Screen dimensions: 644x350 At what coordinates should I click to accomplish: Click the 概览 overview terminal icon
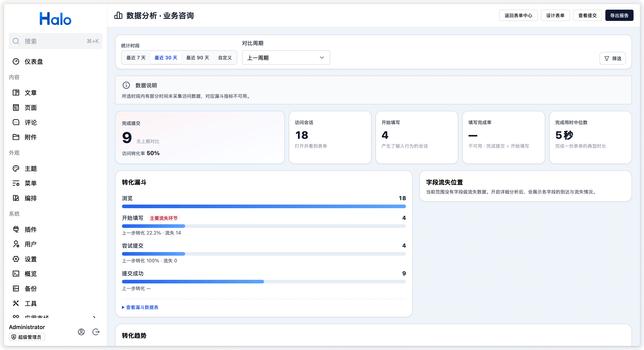(x=16, y=274)
